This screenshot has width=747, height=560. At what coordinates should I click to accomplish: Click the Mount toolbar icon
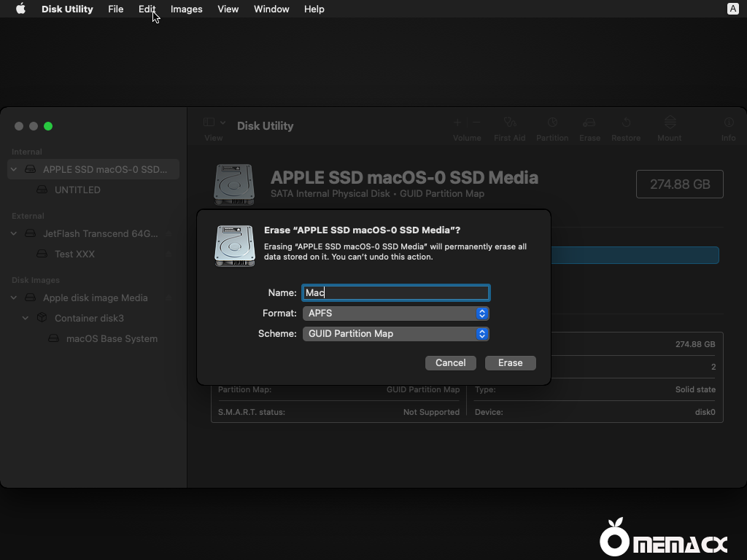(x=670, y=122)
